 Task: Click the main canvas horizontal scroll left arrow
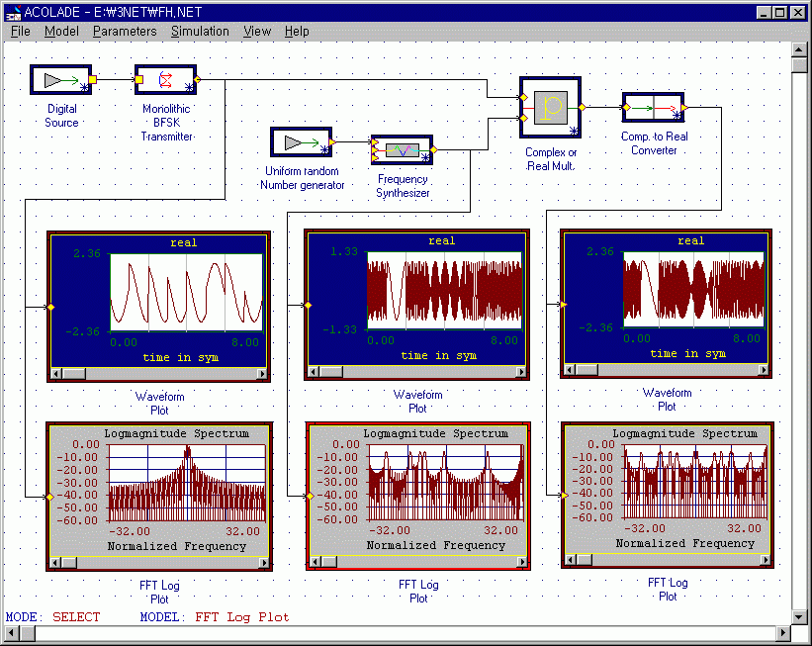click(13, 632)
